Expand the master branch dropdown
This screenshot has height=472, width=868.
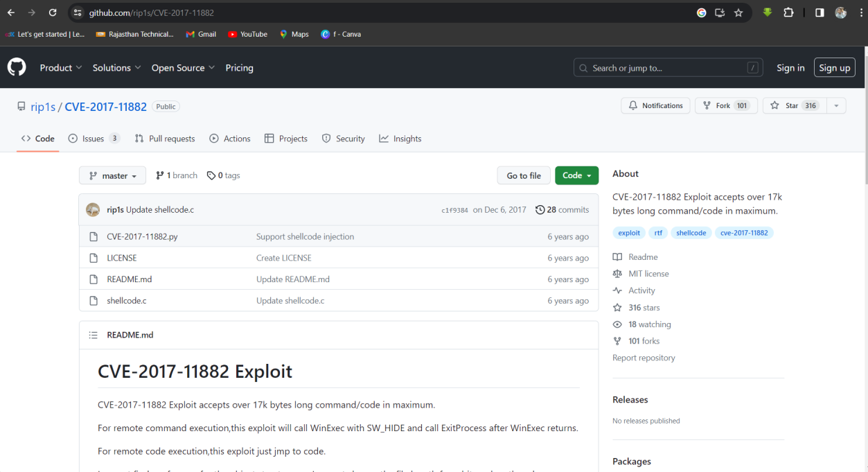(x=112, y=176)
